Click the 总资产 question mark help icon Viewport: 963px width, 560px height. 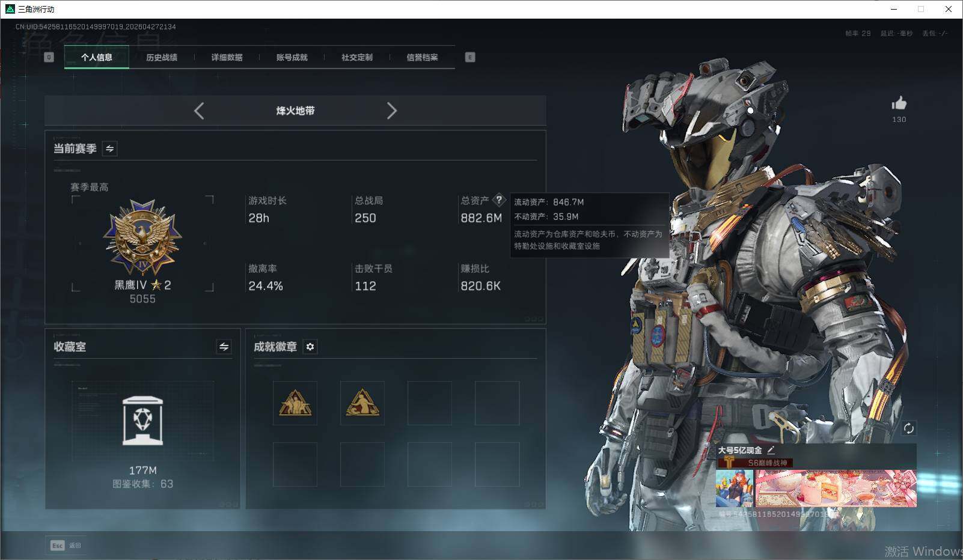[499, 200]
